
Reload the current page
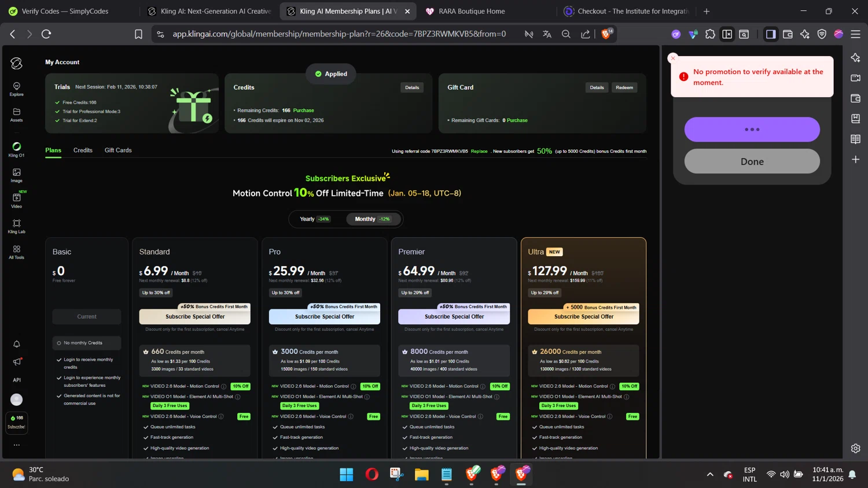46,34
